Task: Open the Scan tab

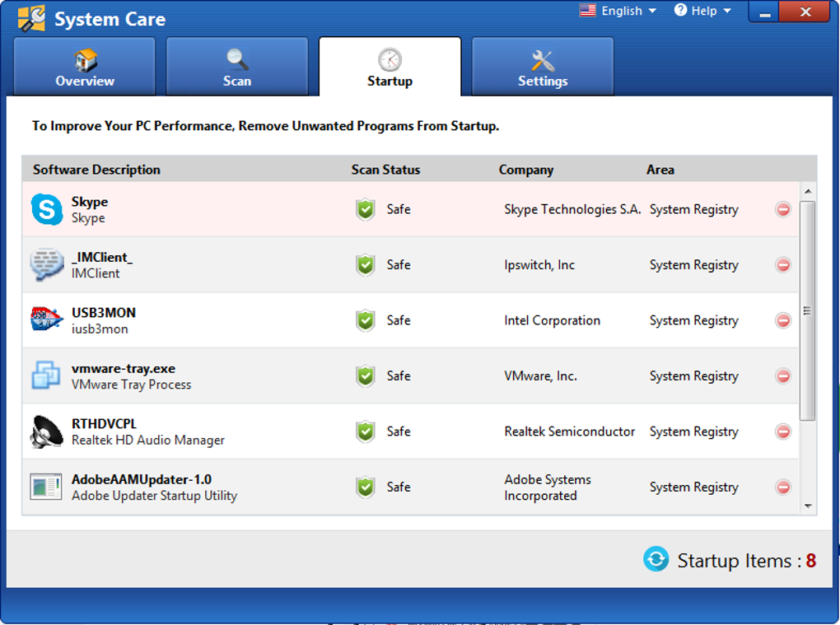Action: tap(237, 68)
